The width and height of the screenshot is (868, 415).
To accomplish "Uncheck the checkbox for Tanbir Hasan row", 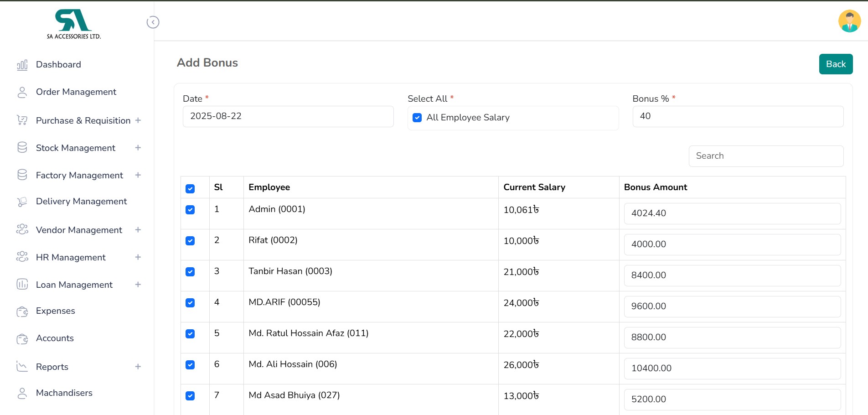I will coord(190,272).
